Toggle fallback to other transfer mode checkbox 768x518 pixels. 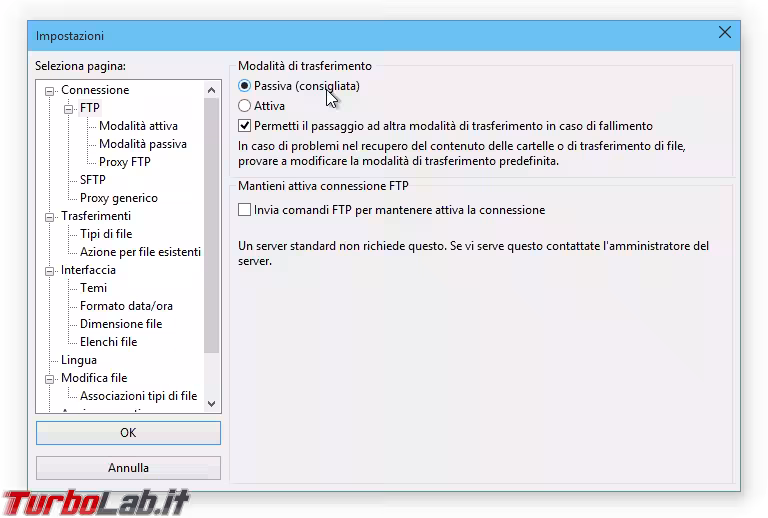[x=245, y=126]
